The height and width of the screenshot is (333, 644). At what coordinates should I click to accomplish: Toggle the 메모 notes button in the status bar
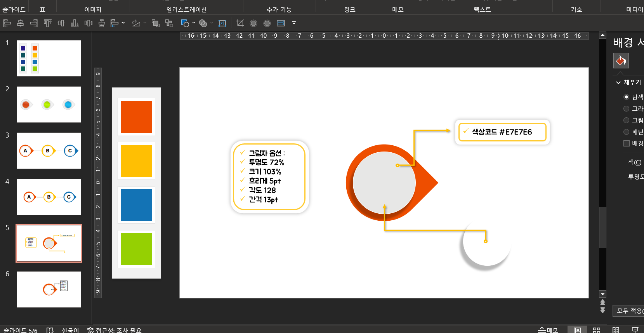[x=548, y=330]
